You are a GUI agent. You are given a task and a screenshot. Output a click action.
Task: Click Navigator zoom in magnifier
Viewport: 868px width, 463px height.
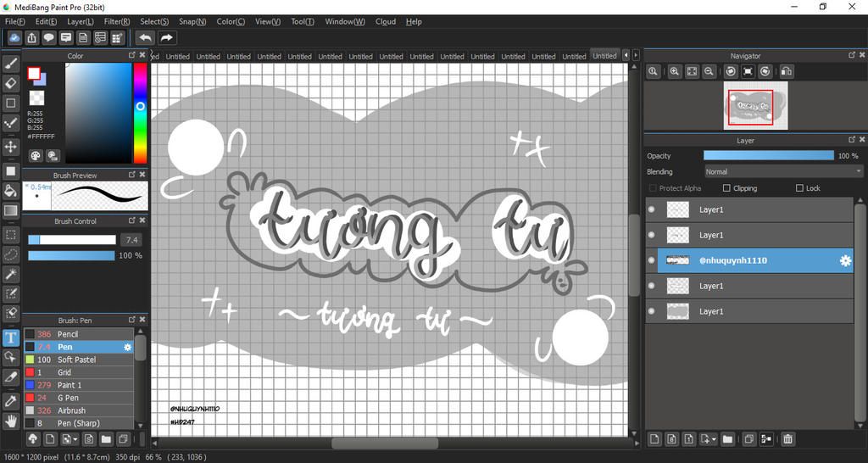tap(674, 71)
